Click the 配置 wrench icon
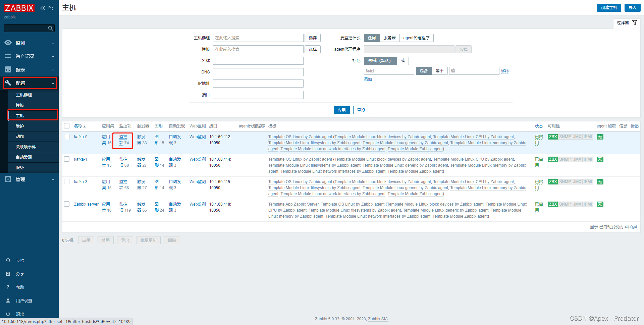The image size is (644, 325). click(8, 83)
